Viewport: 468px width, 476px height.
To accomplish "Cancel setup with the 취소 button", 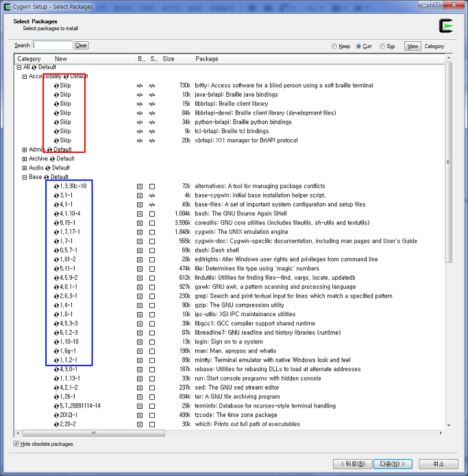I will click(439, 464).
